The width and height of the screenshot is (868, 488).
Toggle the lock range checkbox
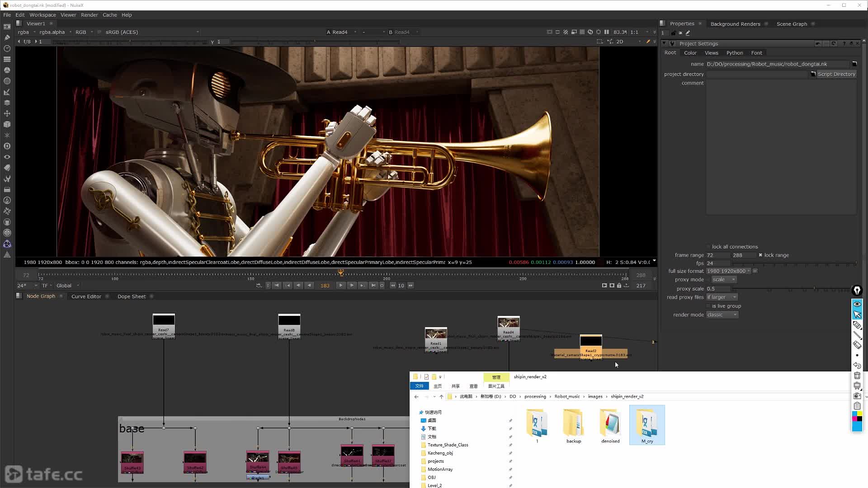pyautogui.click(x=760, y=255)
